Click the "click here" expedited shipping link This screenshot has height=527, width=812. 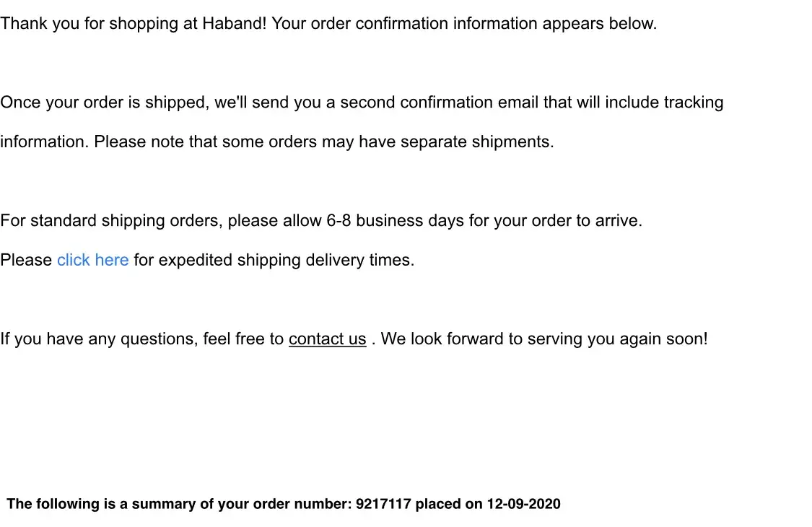click(x=92, y=260)
